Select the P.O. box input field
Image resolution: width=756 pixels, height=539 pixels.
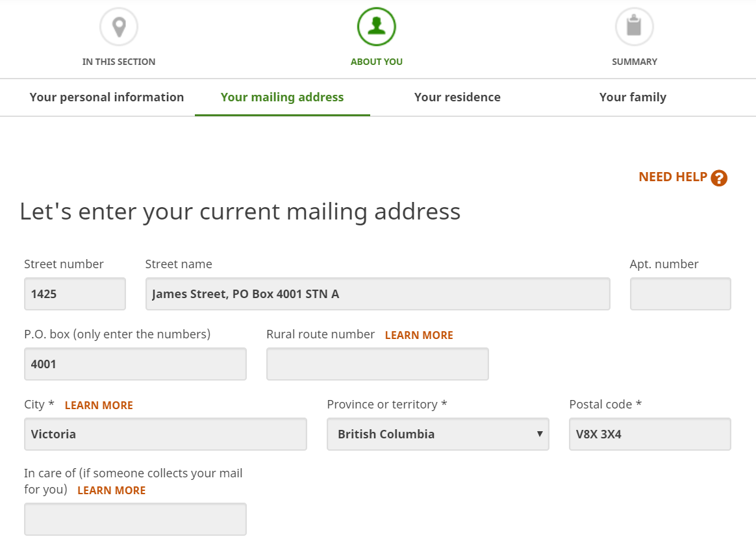tap(135, 364)
